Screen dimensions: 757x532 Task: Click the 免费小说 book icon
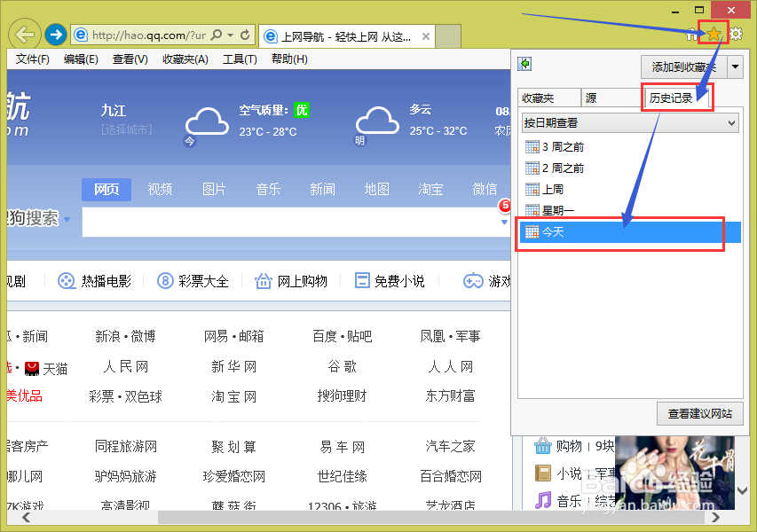(x=362, y=281)
